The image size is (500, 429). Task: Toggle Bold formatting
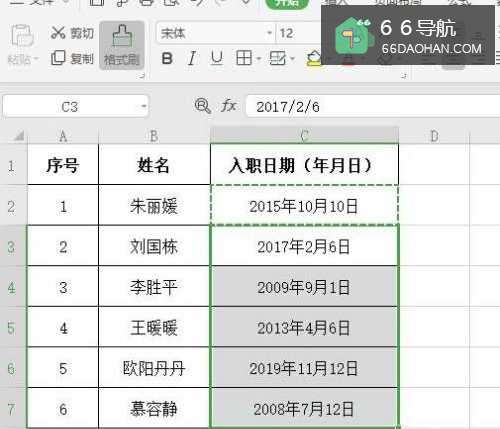pyautogui.click(x=167, y=59)
